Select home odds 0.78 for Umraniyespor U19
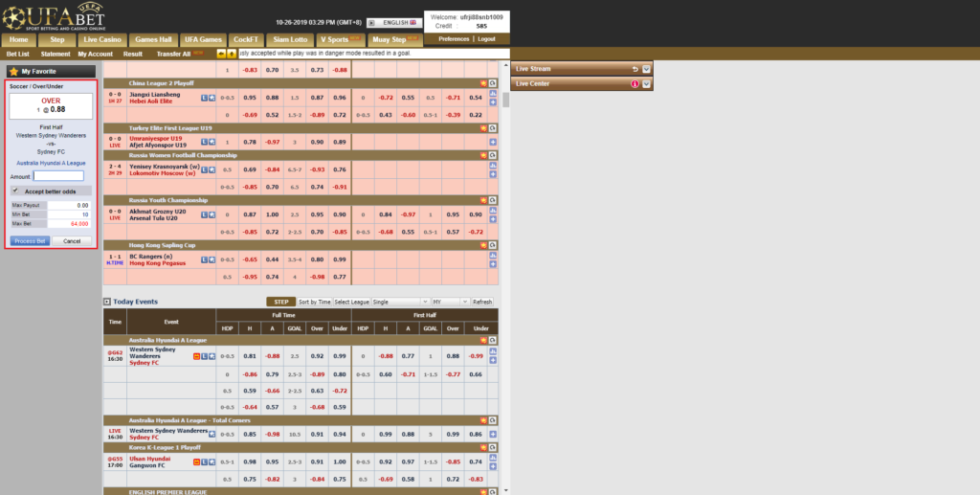This screenshot has height=495, width=980. click(250, 142)
